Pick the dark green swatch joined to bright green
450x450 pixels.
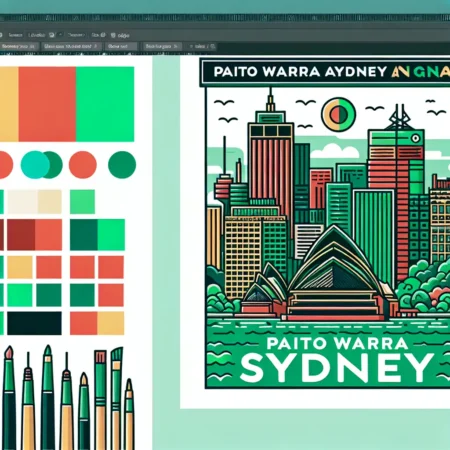(x=84, y=235)
